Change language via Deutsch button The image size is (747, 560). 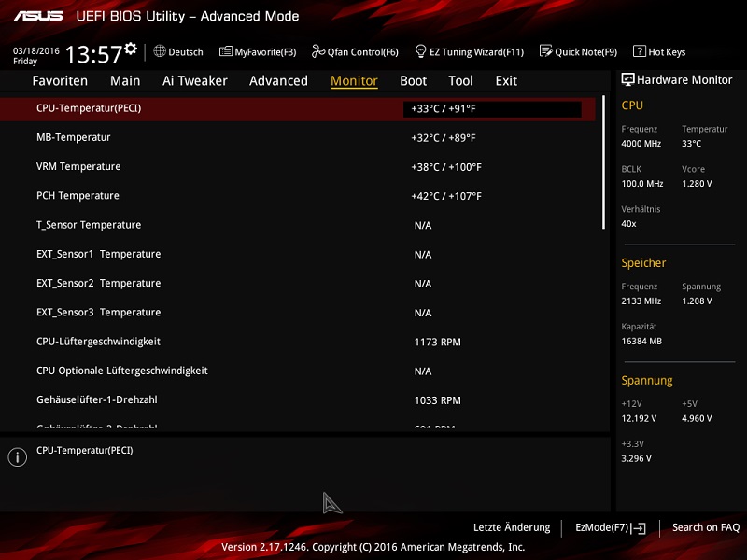click(x=178, y=51)
